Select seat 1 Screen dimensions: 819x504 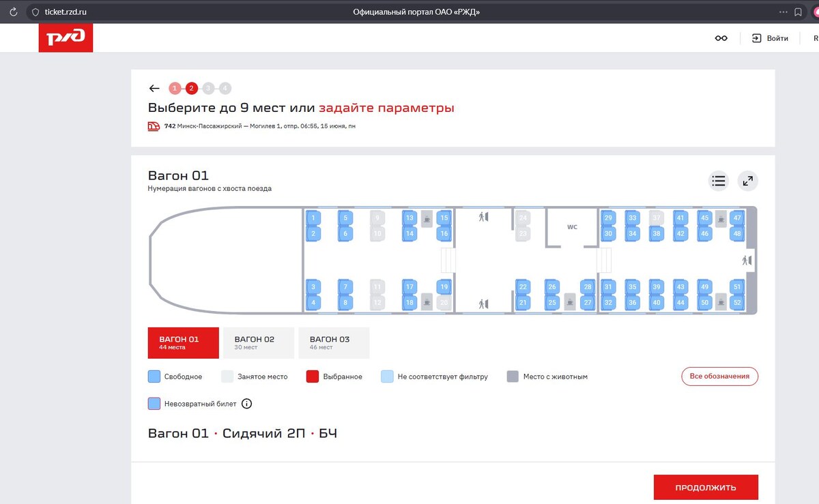(313, 218)
